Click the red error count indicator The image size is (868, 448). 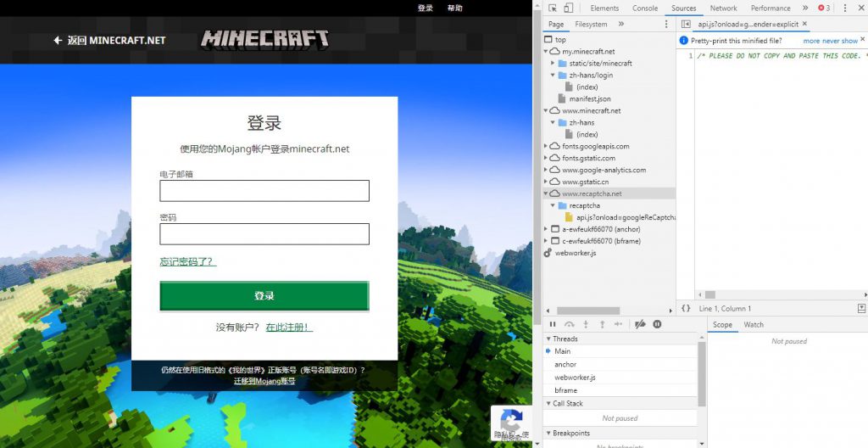pos(823,8)
